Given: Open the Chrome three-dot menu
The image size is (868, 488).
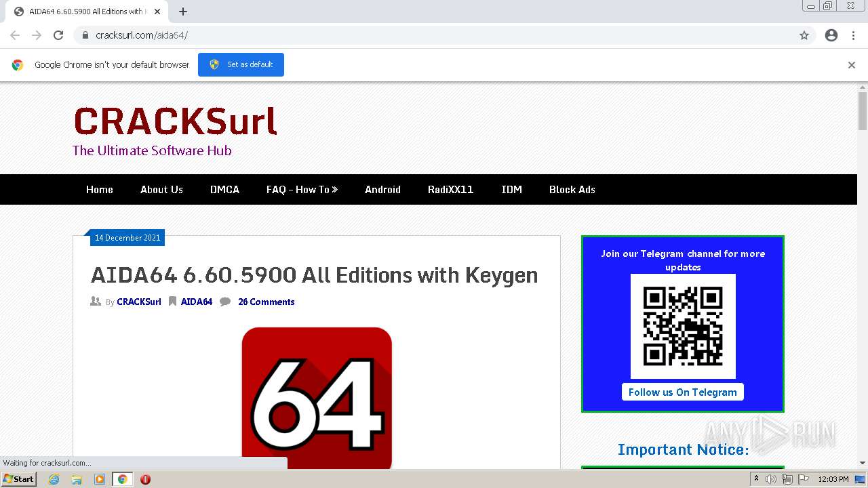Looking at the screenshot, I should coord(853,35).
